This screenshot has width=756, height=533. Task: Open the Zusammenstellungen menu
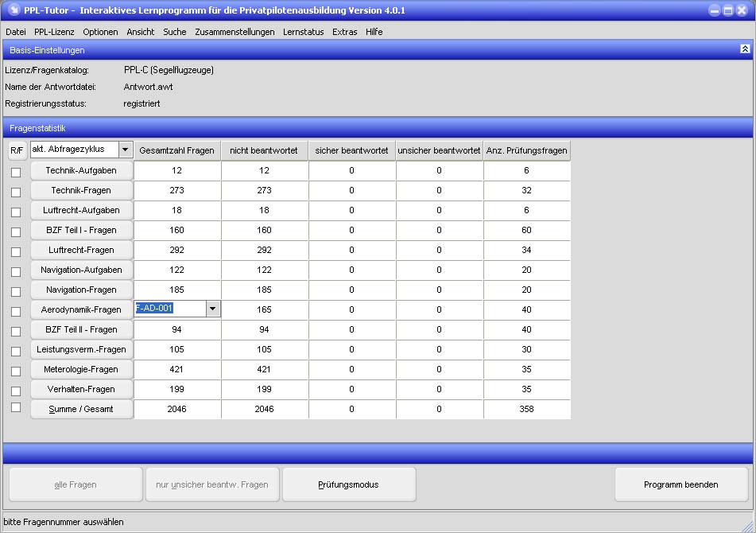click(x=235, y=32)
